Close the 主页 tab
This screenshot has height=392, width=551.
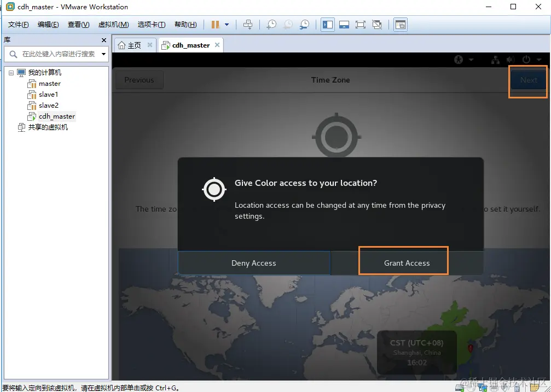point(150,45)
